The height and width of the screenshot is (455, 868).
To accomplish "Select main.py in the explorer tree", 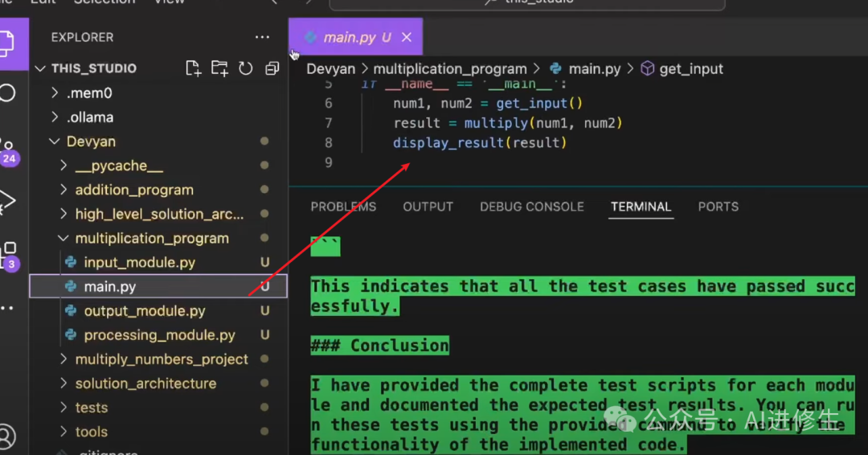I will [x=158, y=286].
